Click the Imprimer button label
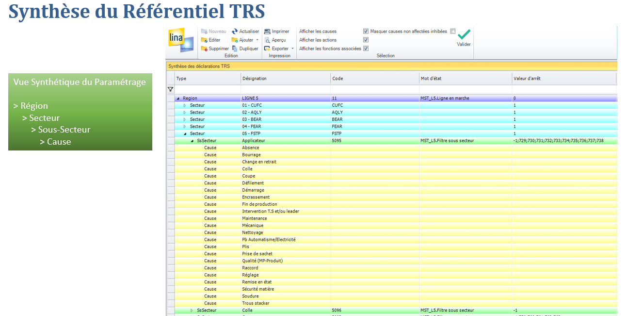644x316 pixels. click(280, 32)
